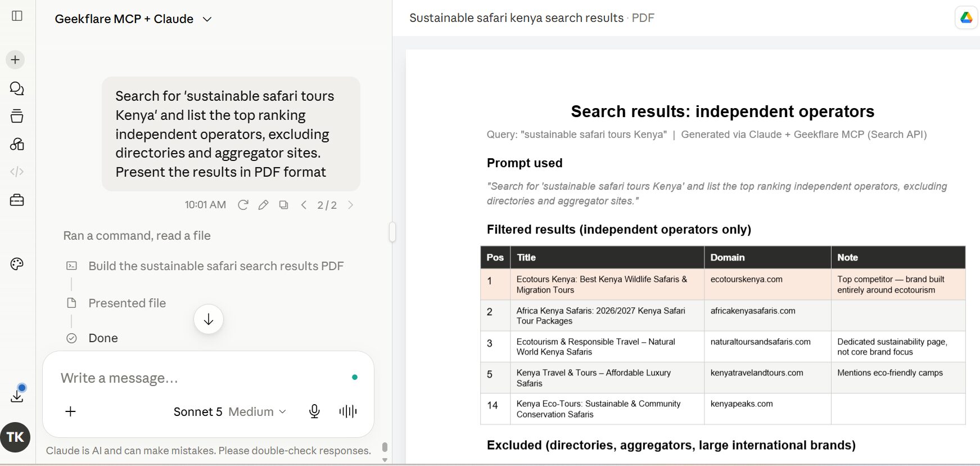Open the briefcase icon in sidebar

click(x=17, y=200)
